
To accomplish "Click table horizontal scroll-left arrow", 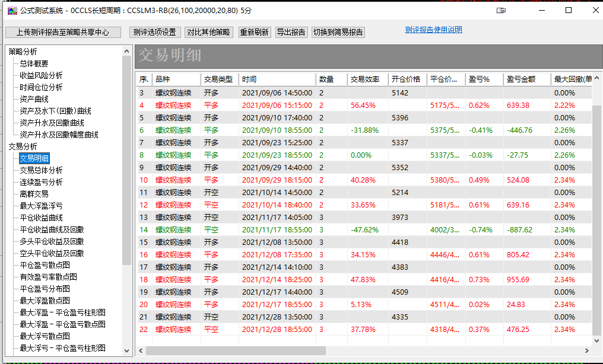I will (x=141, y=350).
